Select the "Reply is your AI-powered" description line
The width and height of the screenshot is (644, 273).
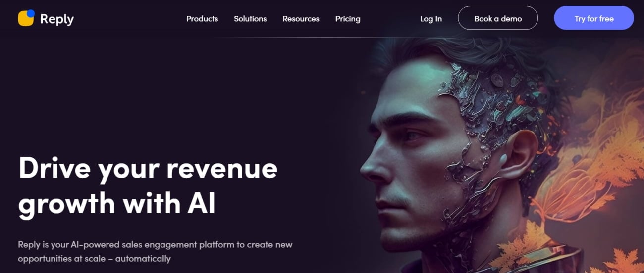coord(155,245)
